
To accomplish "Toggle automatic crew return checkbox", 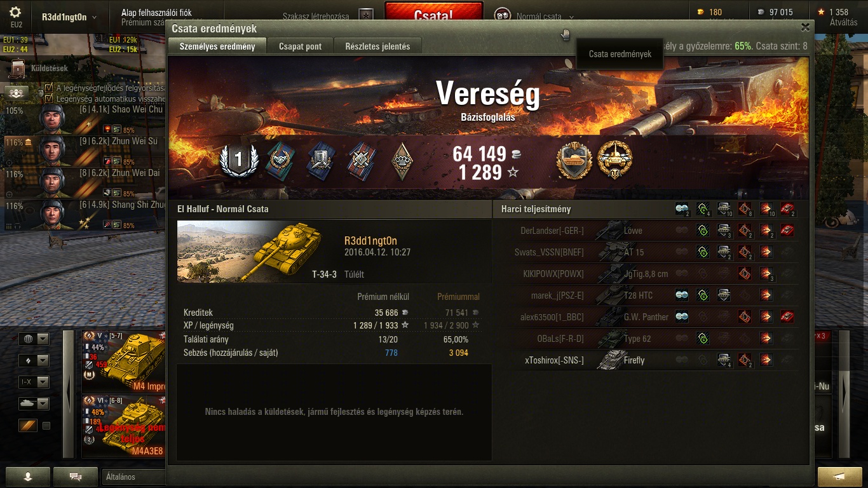I will coord(49,98).
